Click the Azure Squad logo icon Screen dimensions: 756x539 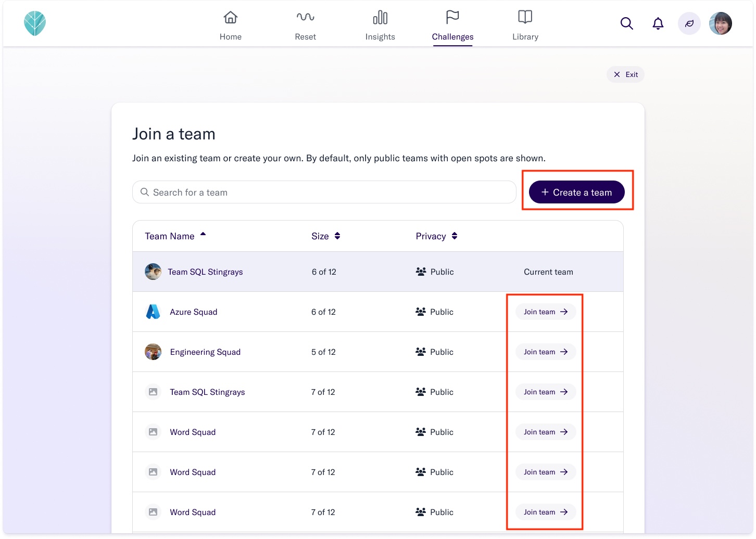click(x=153, y=312)
